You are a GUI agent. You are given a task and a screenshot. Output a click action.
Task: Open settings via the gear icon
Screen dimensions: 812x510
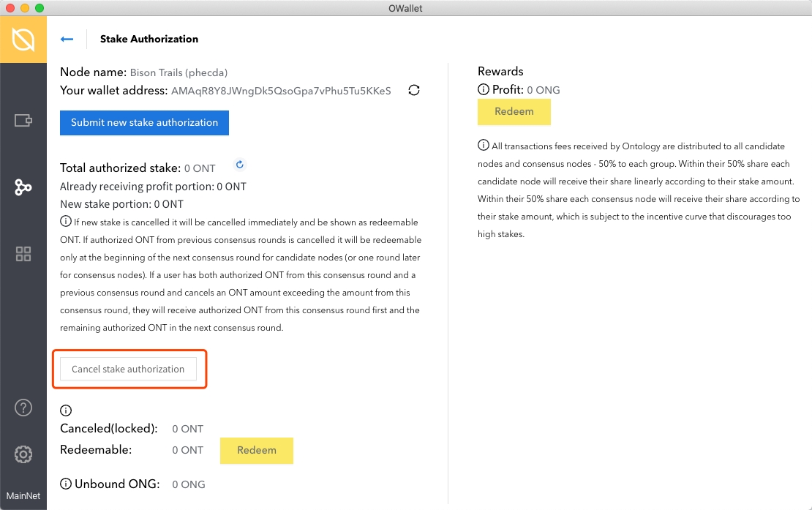(23, 454)
